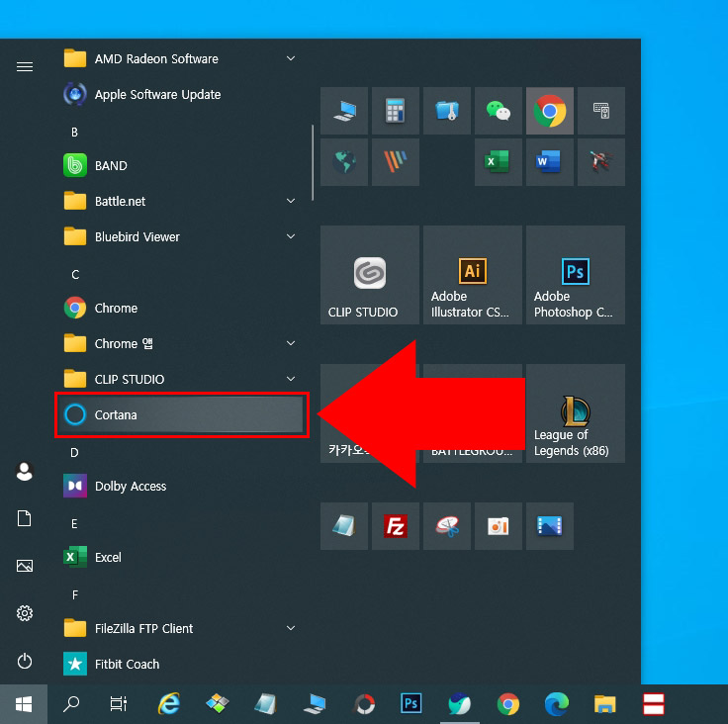Open the green globe tile

(344, 162)
